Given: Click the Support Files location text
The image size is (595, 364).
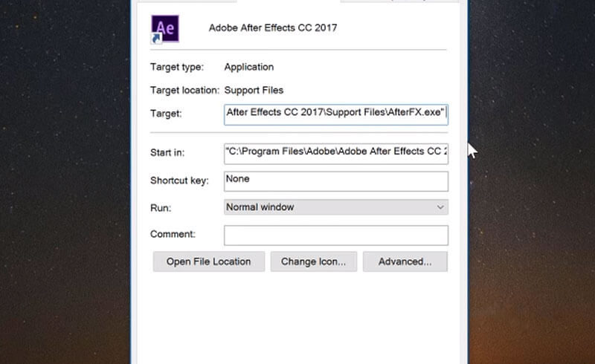Looking at the screenshot, I should 254,90.
